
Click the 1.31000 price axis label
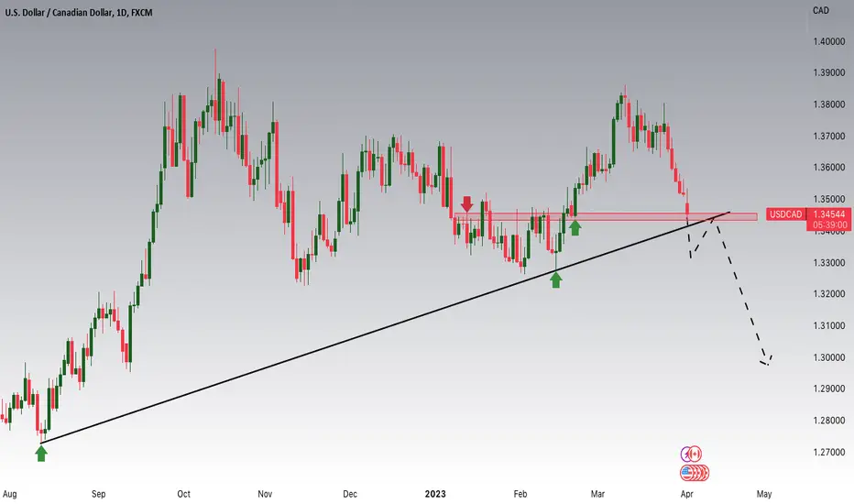click(x=829, y=326)
